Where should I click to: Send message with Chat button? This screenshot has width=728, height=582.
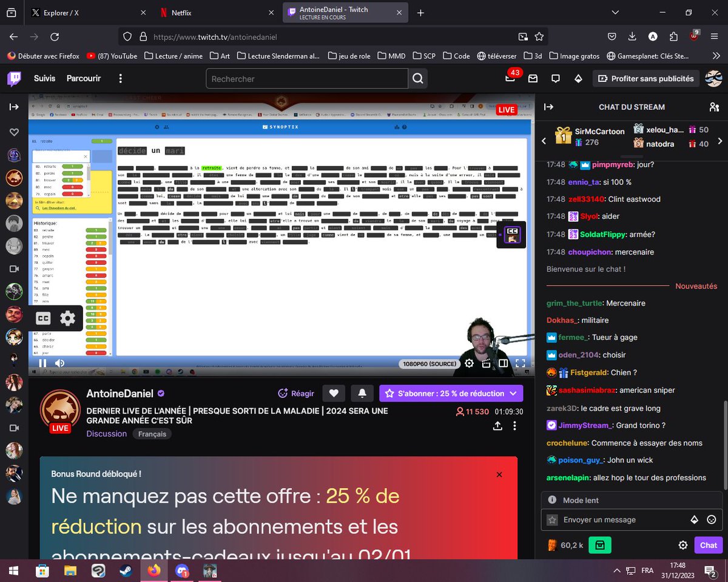(709, 545)
